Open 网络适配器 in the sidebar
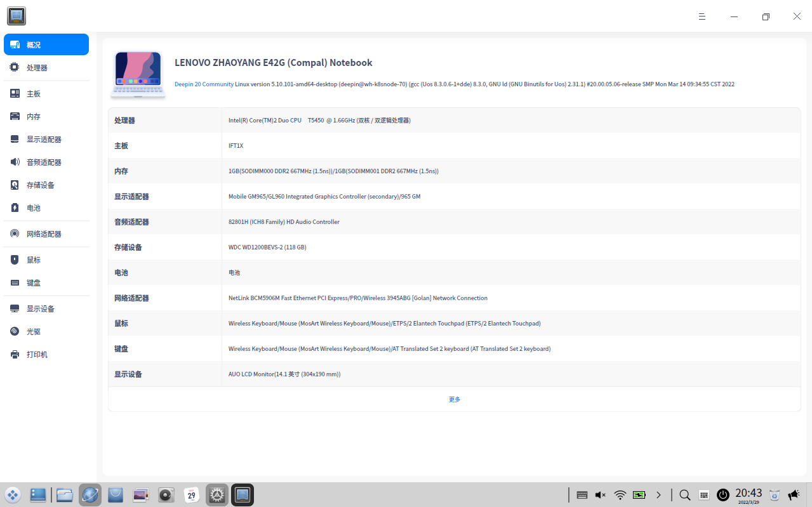 [46, 234]
